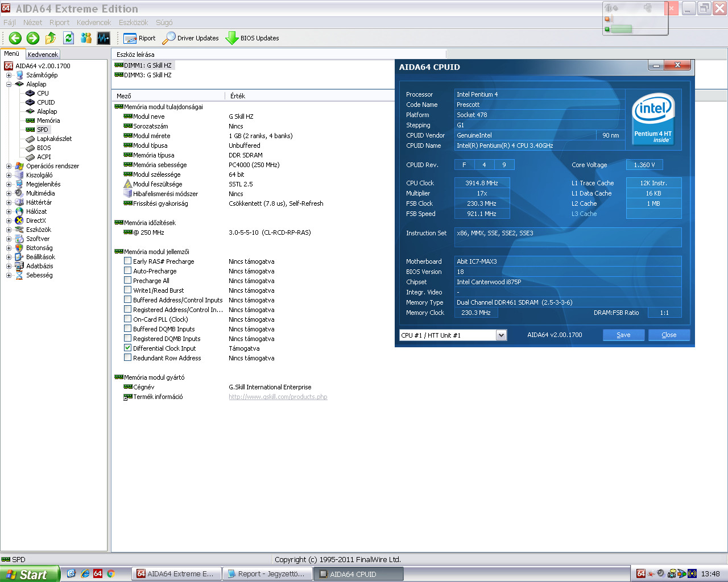
Task: Expand Számítógép tree node
Action: [x=9, y=75]
